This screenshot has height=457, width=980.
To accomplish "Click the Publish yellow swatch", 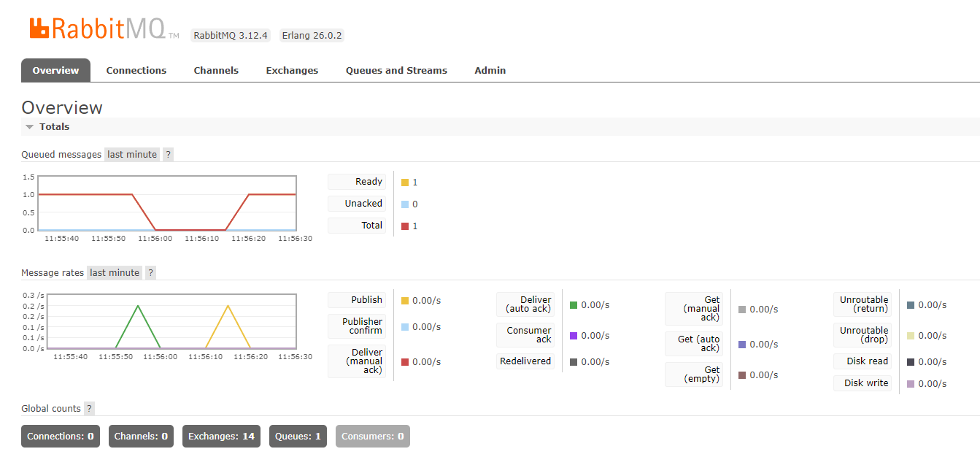I will click(x=405, y=301).
